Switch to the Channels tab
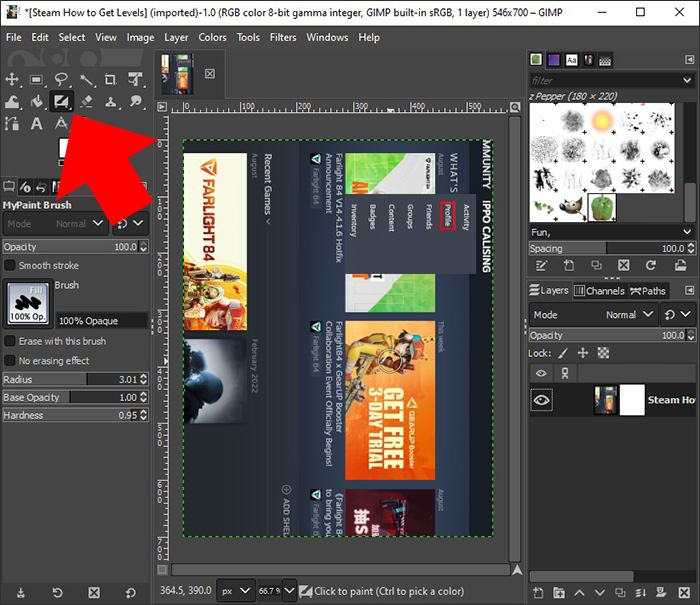700x605 pixels. point(599,291)
